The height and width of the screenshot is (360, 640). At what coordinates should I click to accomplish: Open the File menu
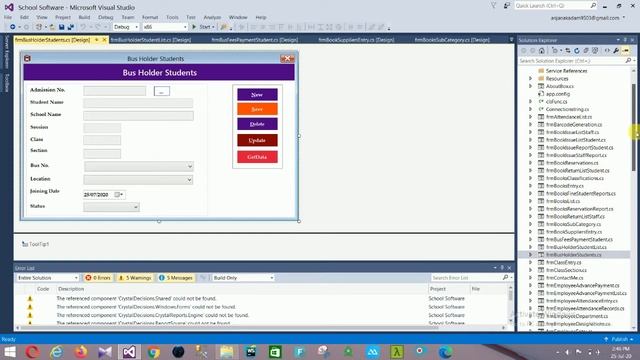pos(8,17)
